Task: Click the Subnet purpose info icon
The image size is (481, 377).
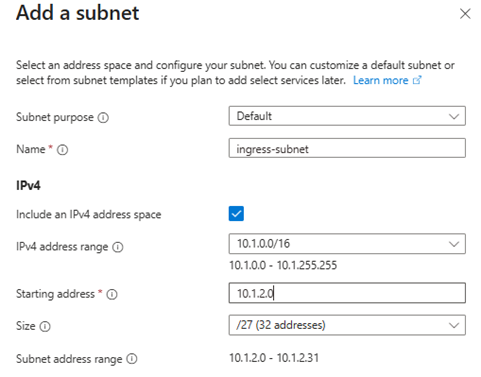Action: point(103,118)
